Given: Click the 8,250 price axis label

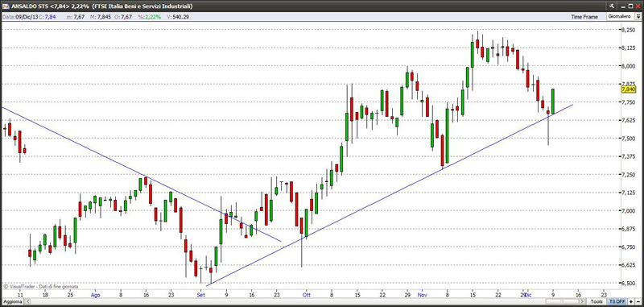Looking at the screenshot, I should click(629, 30).
